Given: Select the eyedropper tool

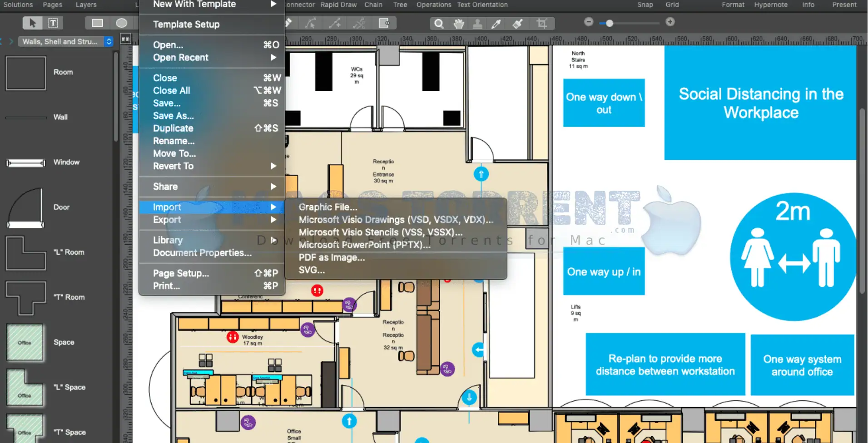Looking at the screenshot, I should pyautogui.click(x=496, y=24).
